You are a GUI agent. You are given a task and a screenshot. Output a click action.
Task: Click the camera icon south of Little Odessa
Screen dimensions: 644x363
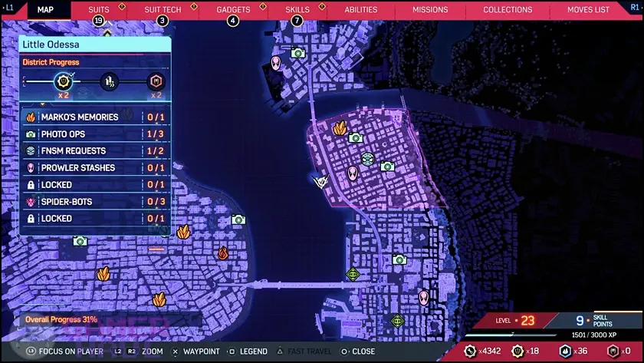(x=399, y=259)
